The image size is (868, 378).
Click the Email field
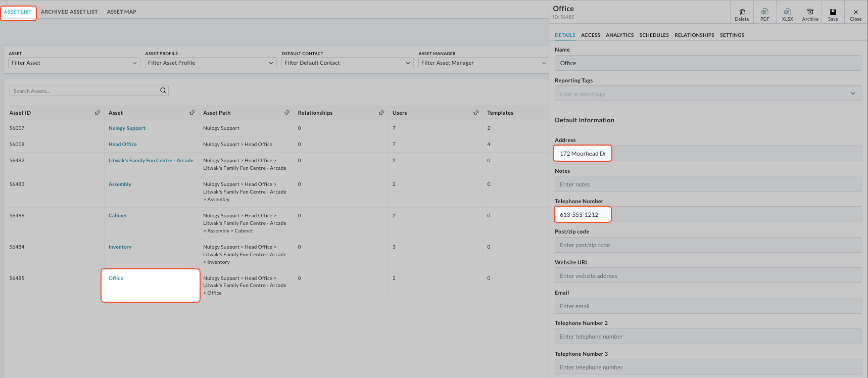click(708, 306)
